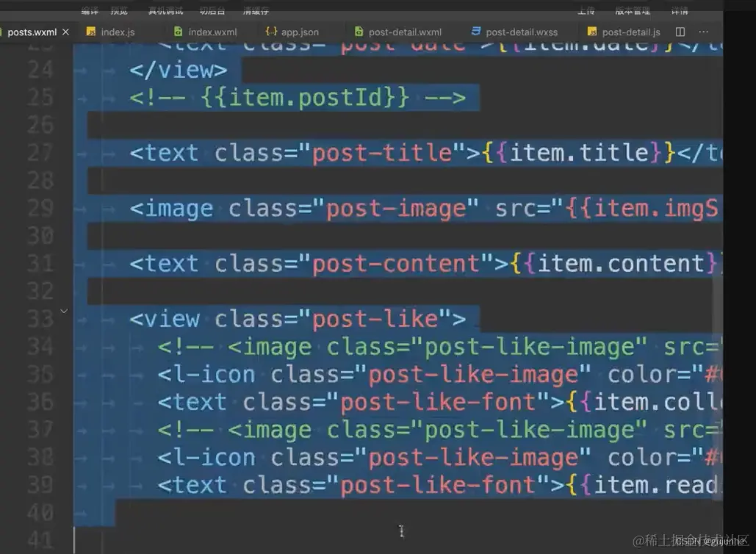Switch to the post-detail.wxml tab
756x554 pixels.
398,32
